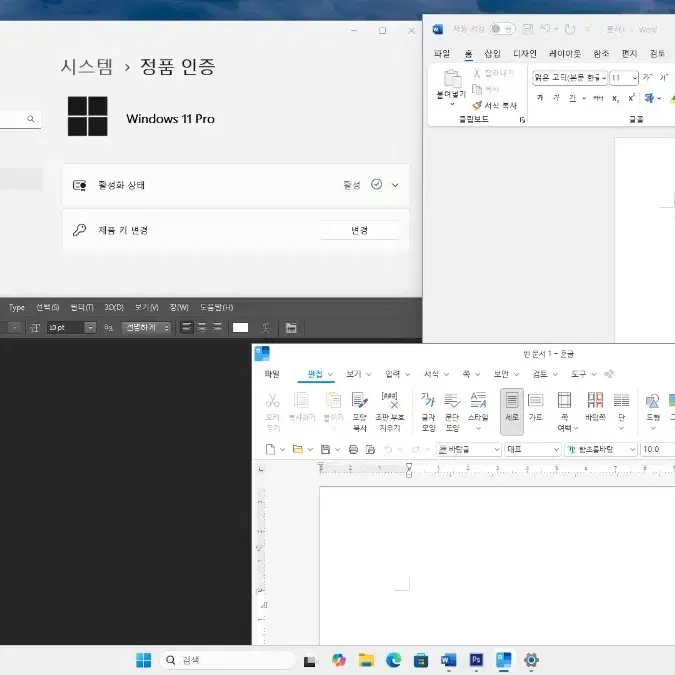Click the new document icon in Hangul toolbar
The image size is (675, 675).
[270, 449]
